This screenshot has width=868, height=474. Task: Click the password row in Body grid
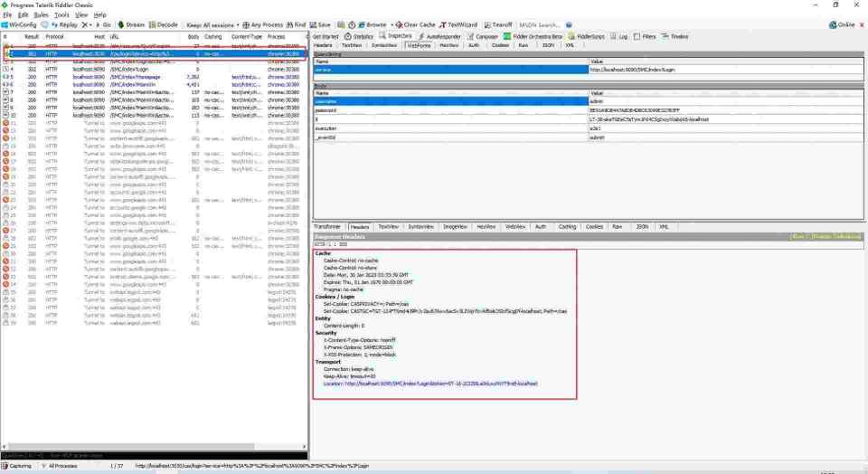coord(588,110)
